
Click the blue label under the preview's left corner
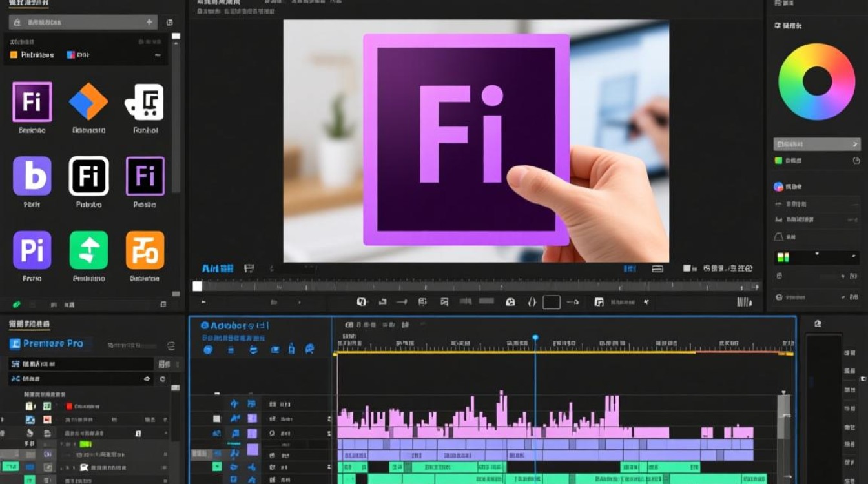[218, 268]
